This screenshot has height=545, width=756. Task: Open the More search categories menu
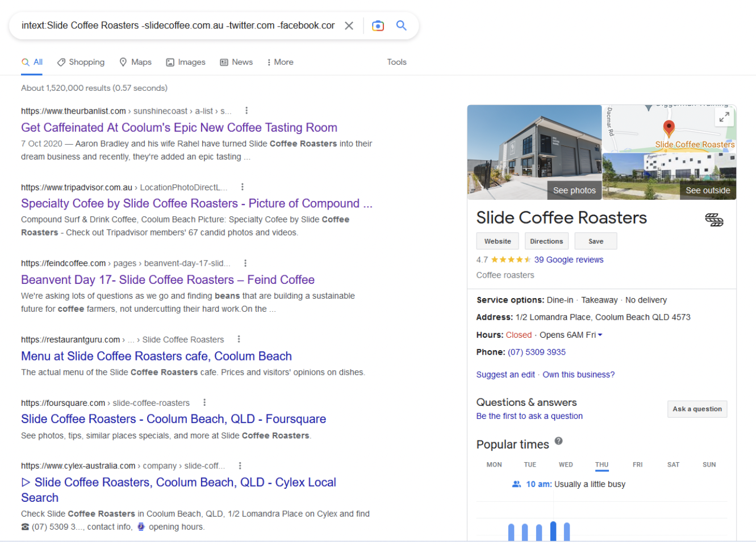point(279,62)
